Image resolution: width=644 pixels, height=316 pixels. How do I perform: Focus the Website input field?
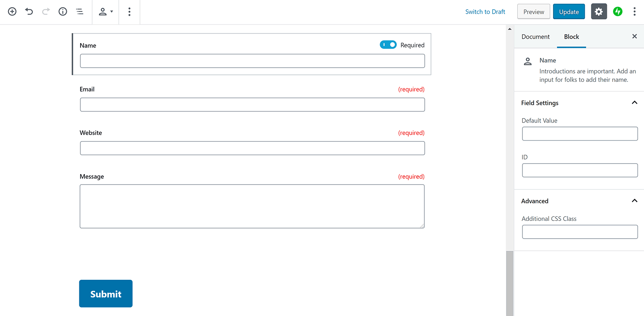pos(252,148)
